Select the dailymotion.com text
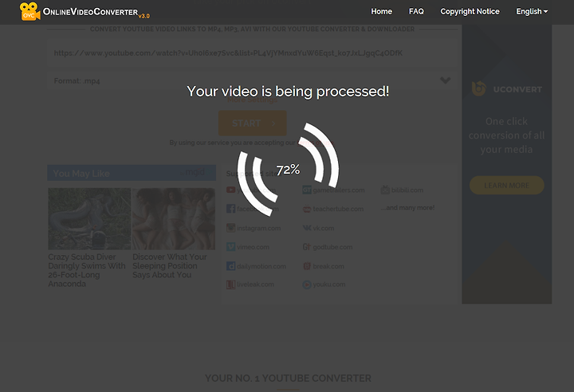Viewport: 574px width, 392px height. coord(261,266)
